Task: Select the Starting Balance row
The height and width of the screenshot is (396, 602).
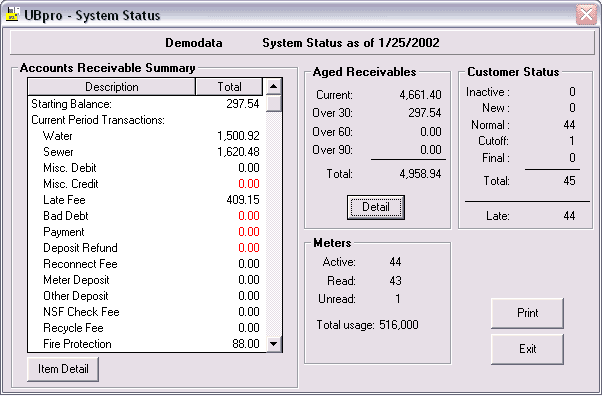Action: click(x=146, y=104)
